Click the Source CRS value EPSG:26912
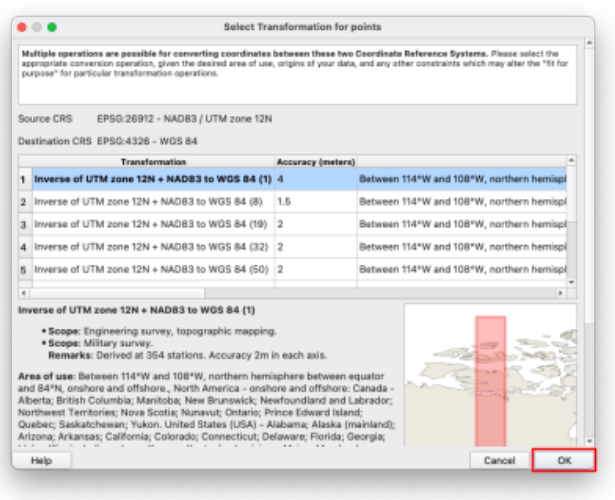 [x=185, y=119]
